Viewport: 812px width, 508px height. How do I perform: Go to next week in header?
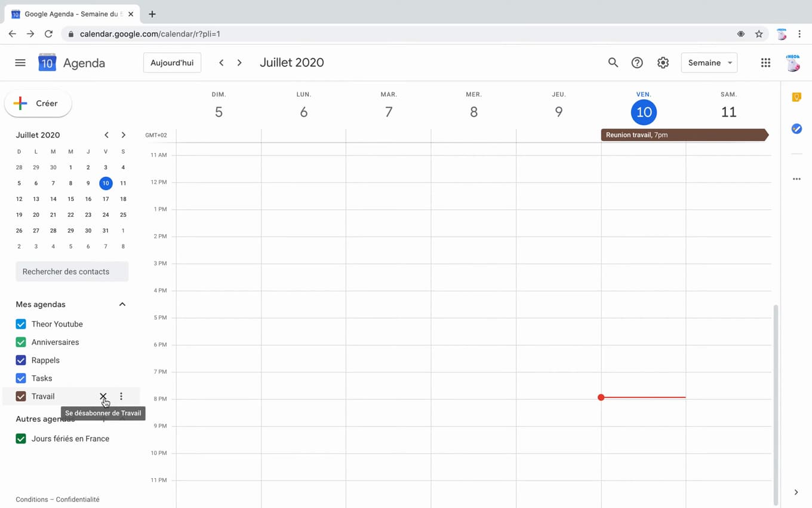point(239,63)
